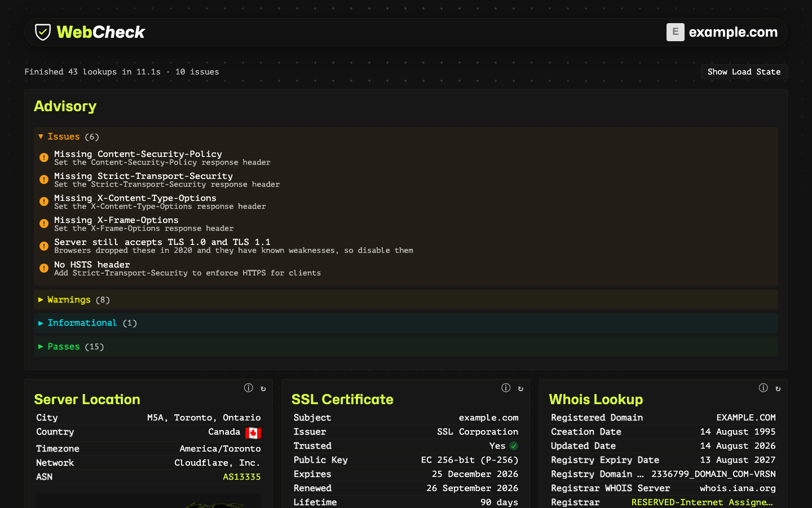The height and width of the screenshot is (508, 812).
Task: Click the Canada flag icon
Action: [253, 433]
